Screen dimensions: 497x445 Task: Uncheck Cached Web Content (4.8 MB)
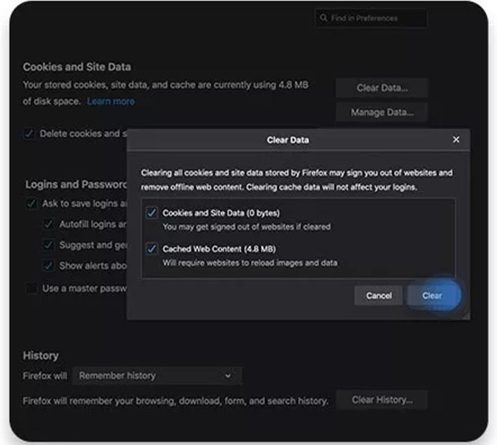(x=152, y=249)
